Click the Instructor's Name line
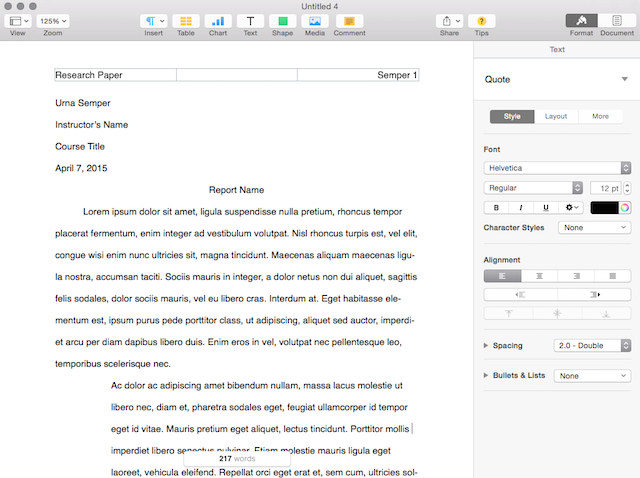This screenshot has width=640, height=478. tap(91, 125)
